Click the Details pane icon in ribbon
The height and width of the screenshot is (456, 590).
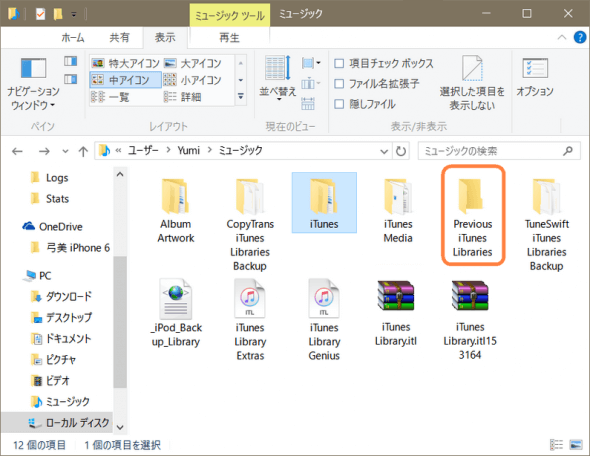(70, 79)
